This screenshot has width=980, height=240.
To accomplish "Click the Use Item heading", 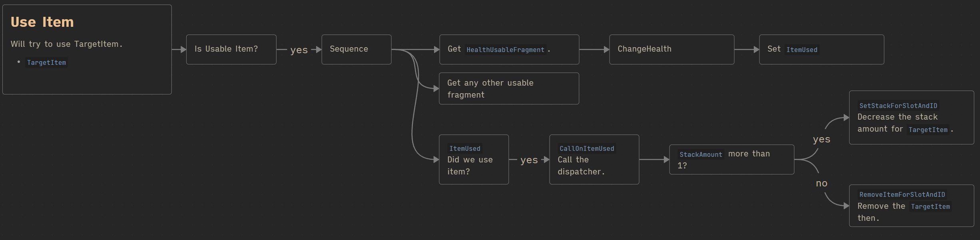I will pos(42,22).
